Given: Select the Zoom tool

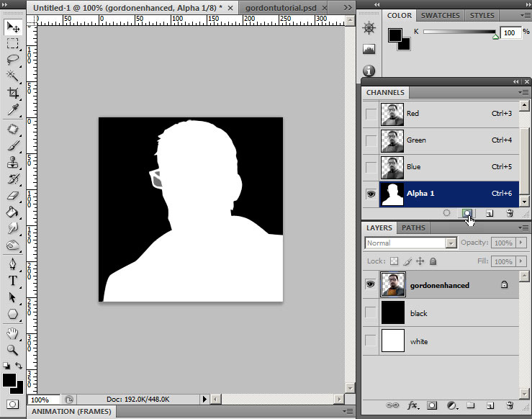Looking at the screenshot, I should click(13, 350).
